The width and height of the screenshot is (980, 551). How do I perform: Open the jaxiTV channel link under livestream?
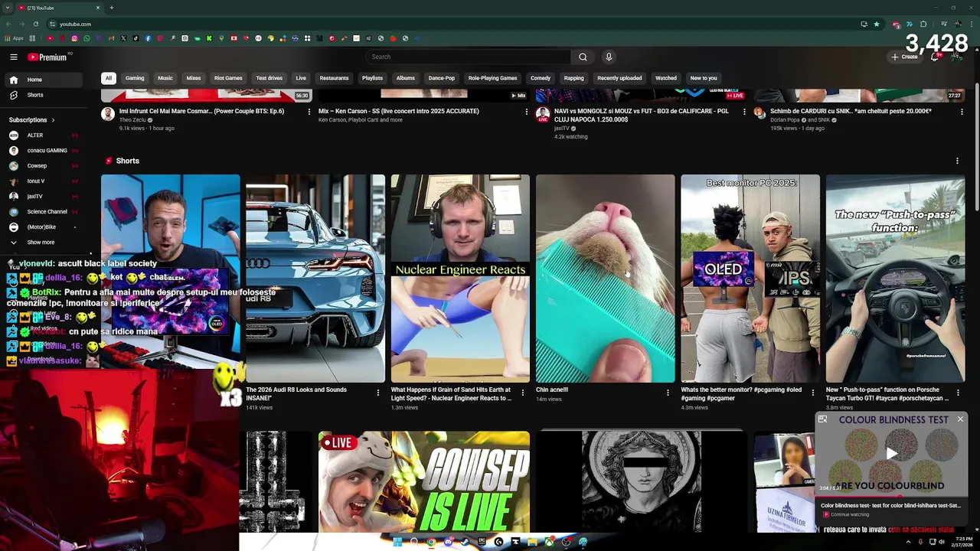562,129
